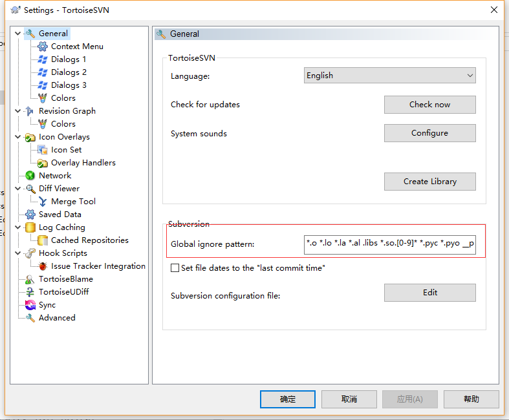Screen dimensions: 509x420
Task: Open the Network settings page
Action: (55, 176)
